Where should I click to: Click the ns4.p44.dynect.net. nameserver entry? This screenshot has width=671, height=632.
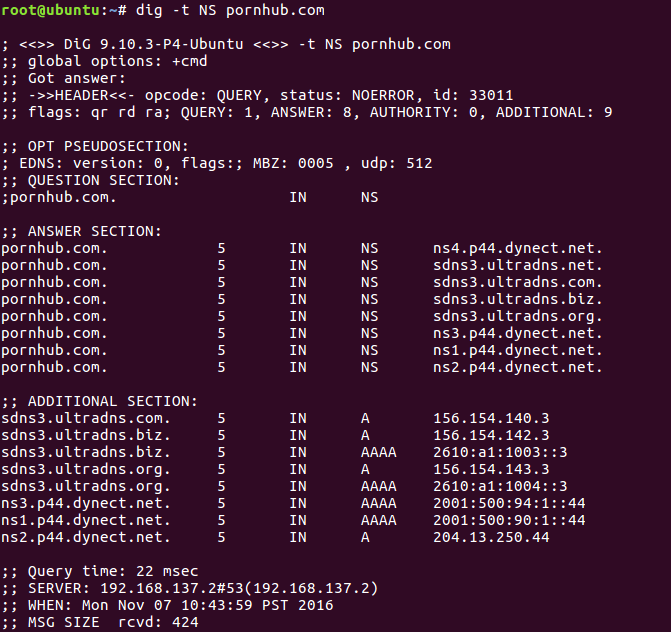pyautogui.click(x=517, y=248)
